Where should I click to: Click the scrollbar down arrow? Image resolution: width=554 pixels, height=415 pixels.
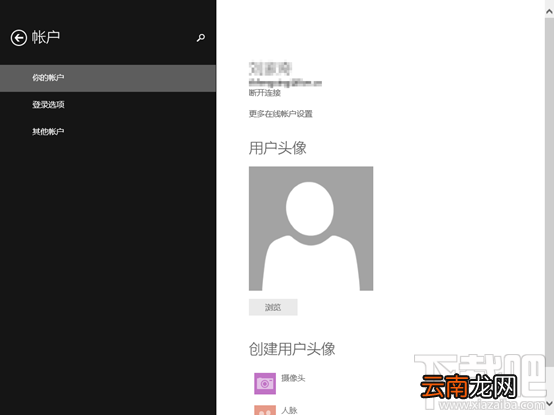(x=549, y=403)
